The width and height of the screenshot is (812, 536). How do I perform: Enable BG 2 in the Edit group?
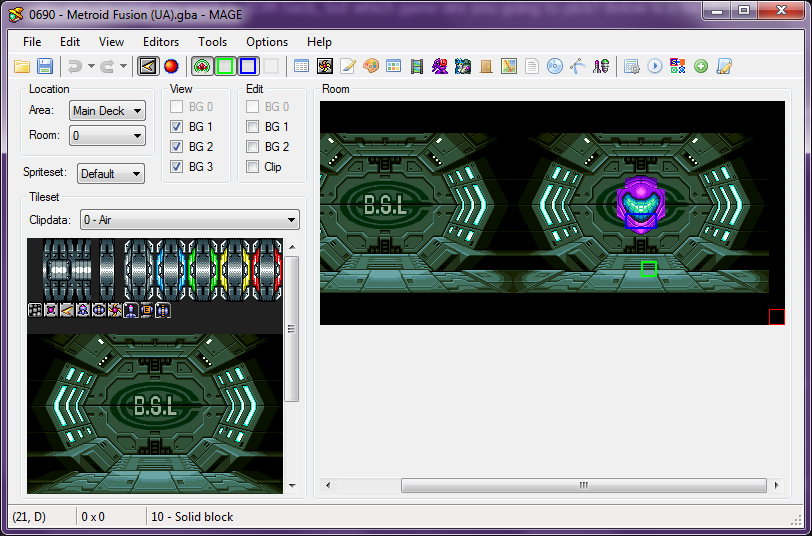pyautogui.click(x=252, y=147)
